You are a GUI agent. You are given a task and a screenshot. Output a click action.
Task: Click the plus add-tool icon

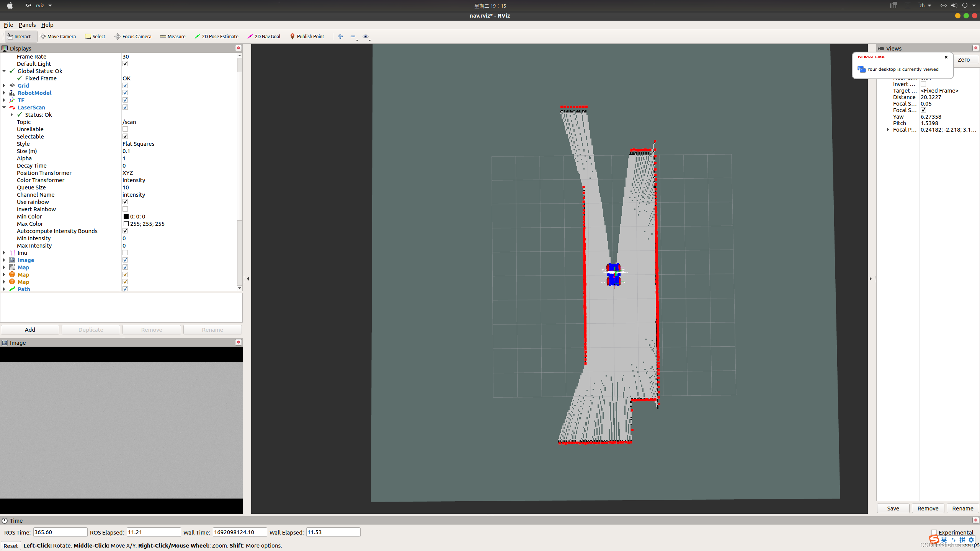click(340, 36)
